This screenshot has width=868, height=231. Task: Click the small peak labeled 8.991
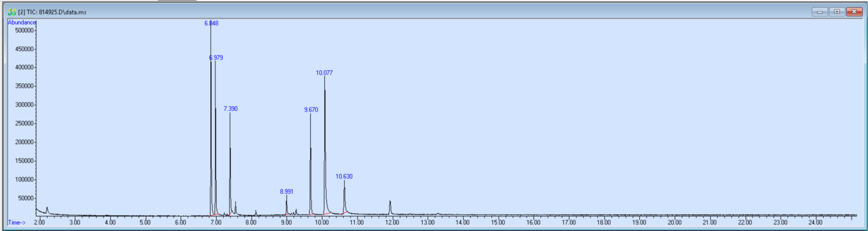point(287,192)
